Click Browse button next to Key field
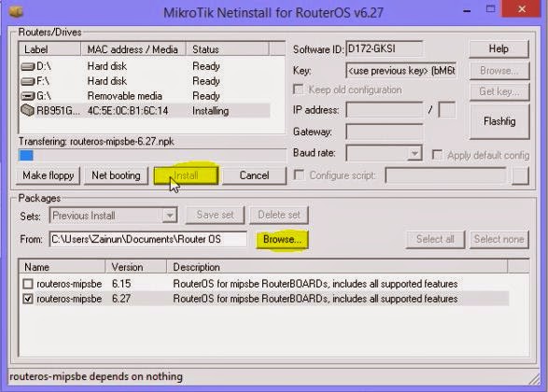This screenshot has height=392, width=548. click(499, 71)
